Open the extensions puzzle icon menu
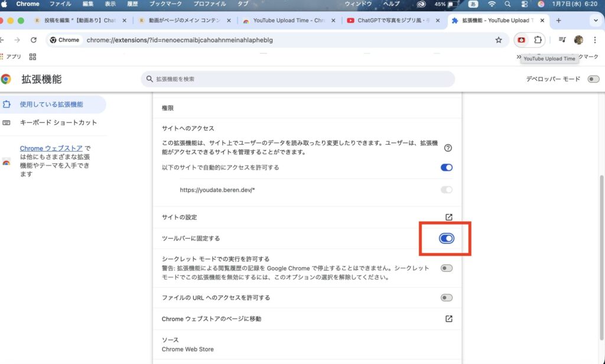The height and width of the screenshot is (364, 605). (x=538, y=40)
